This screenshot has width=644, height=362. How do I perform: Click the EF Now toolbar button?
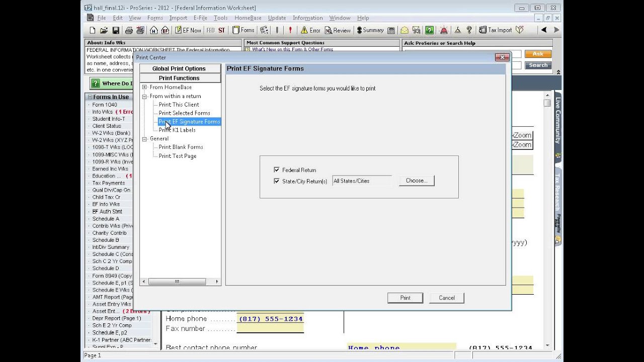[x=188, y=30]
